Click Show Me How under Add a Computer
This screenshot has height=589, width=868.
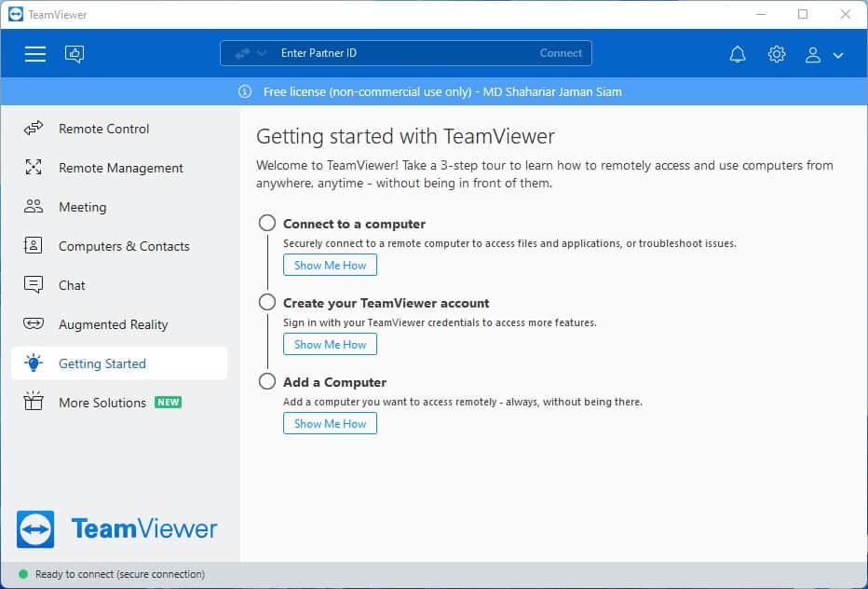point(330,423)
